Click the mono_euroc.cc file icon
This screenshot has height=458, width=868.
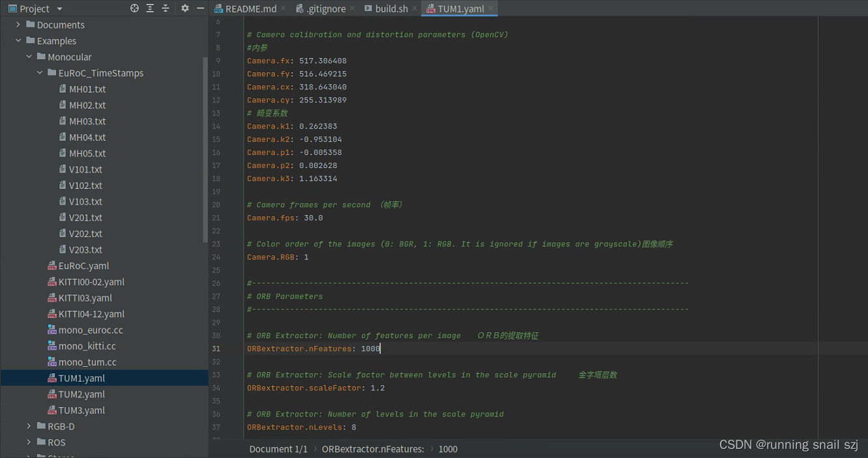52,330
